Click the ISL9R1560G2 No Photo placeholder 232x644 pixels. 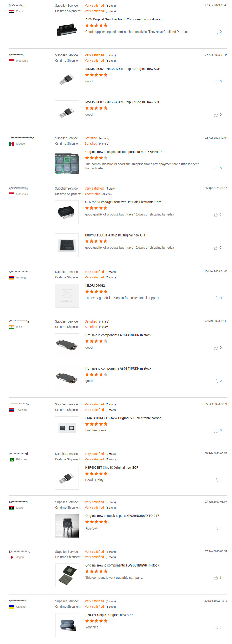click(67, 296)
